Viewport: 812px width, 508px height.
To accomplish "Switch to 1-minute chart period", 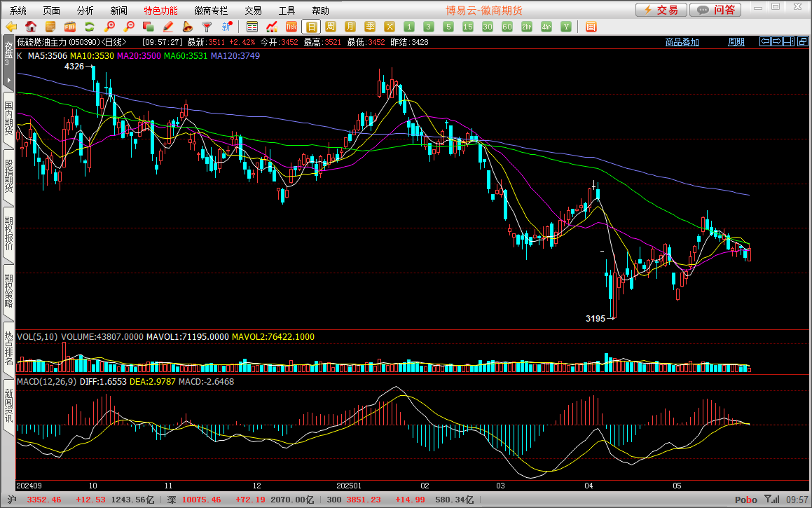I will 409,27.
